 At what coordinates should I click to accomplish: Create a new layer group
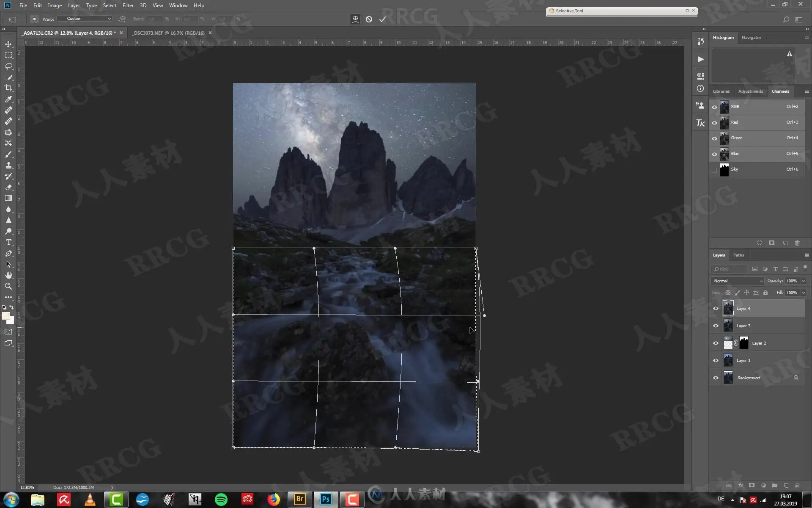click(774, 486)
